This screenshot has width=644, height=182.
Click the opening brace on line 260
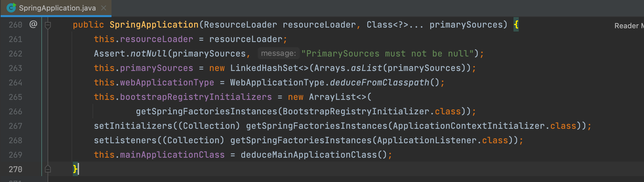(516, 25)
